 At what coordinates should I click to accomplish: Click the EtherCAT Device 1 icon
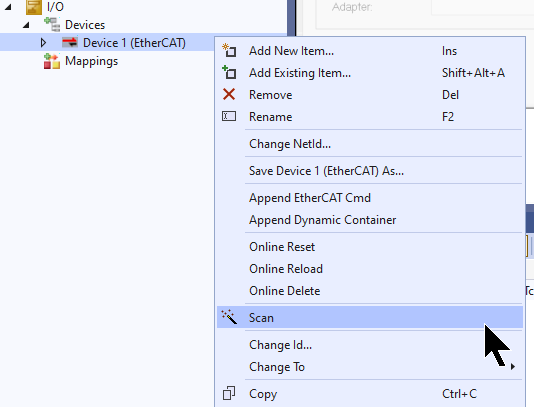tap(70, 42)
